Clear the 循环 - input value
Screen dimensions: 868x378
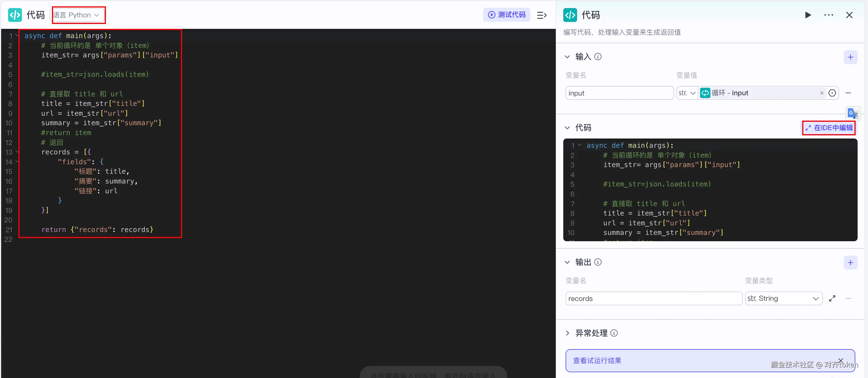822,93
